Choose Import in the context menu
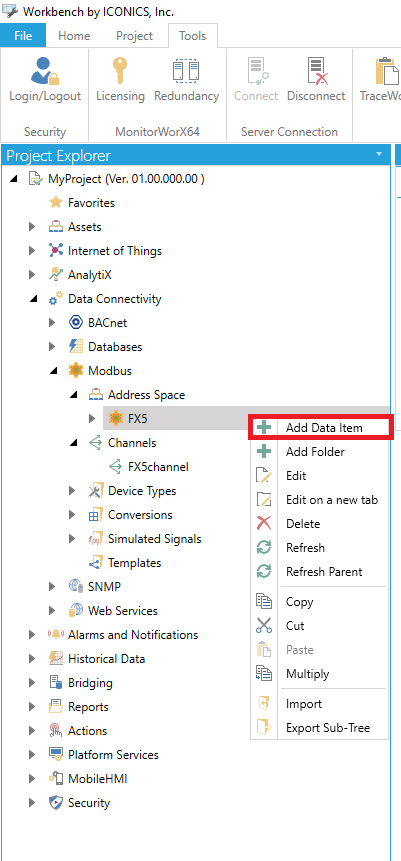This screenshot has height=861, width=401. 320,704
